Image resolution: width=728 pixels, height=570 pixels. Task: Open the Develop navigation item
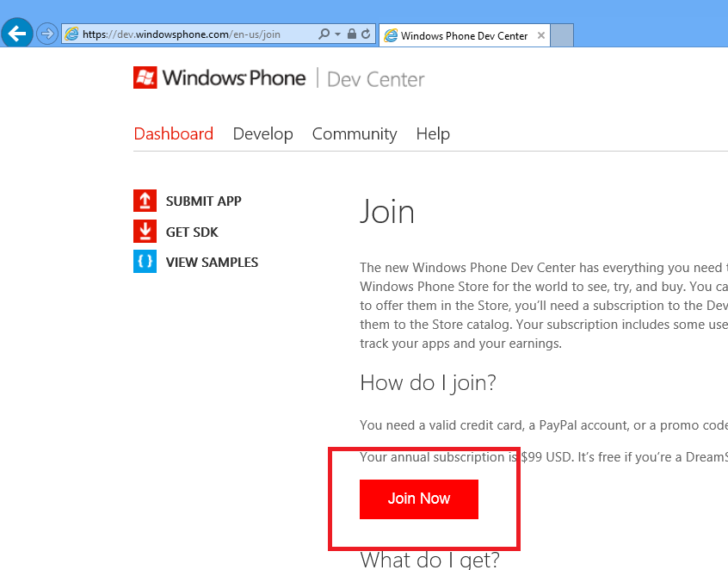262,134
